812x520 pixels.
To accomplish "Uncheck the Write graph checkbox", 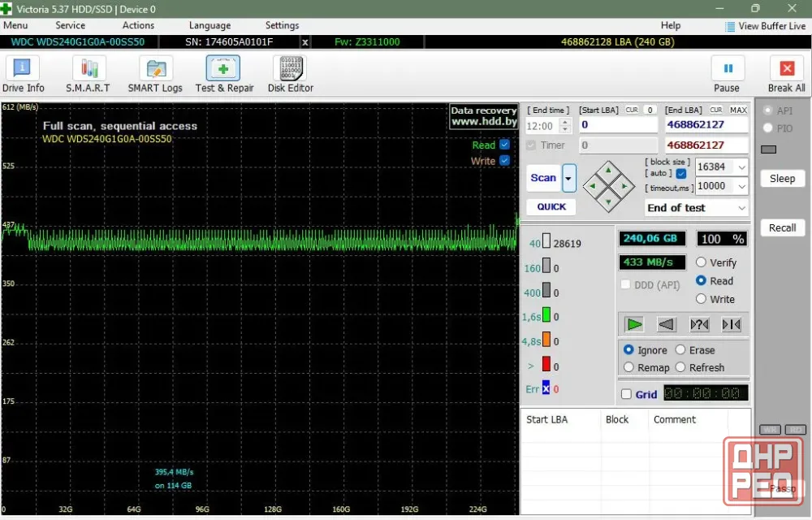I will pyautogui.click(x=505, y=161).
